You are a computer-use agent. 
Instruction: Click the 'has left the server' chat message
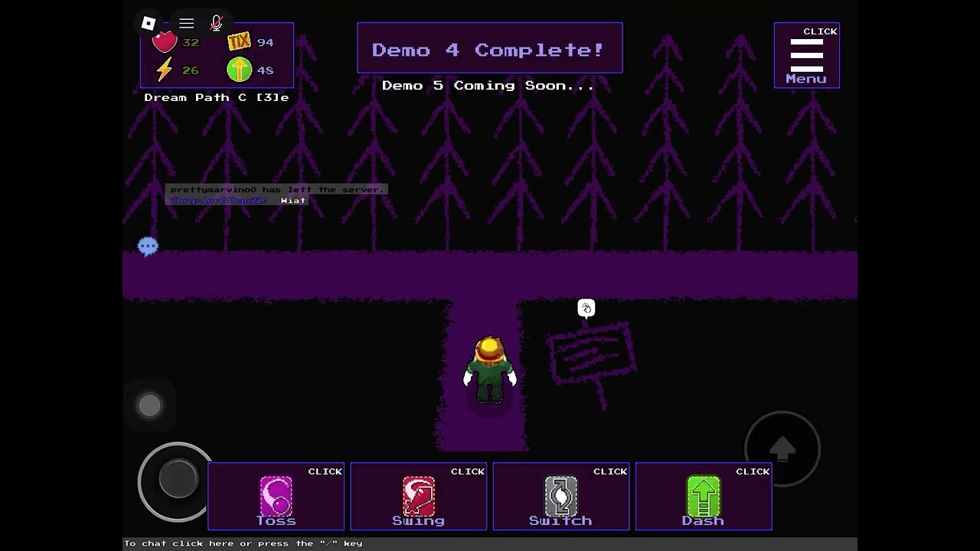click(x=276, y=189)
